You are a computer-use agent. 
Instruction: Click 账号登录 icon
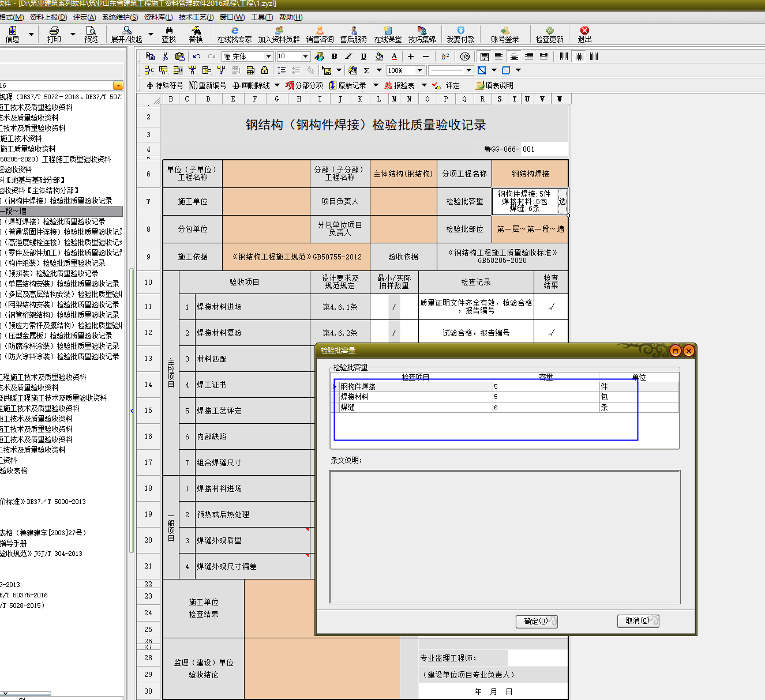505,35
